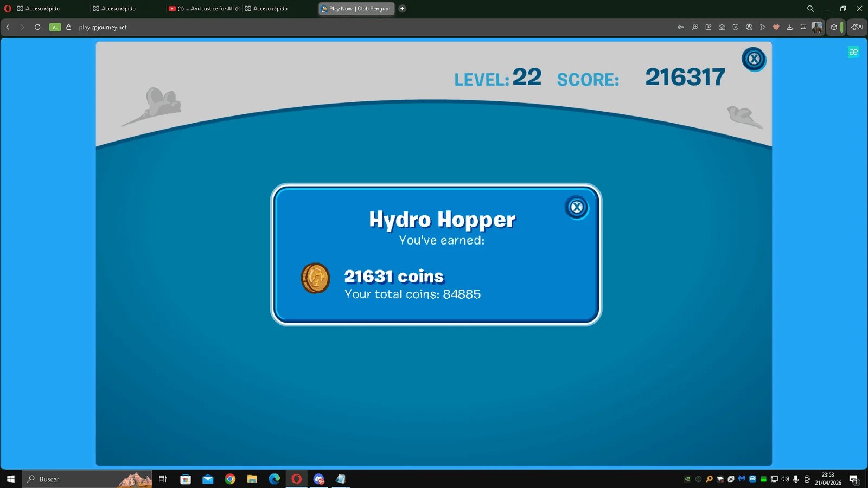Open volume speaker tray icon
Image resolution: width=868 pixels, height=488 pixels.
(x=785, y=479)
